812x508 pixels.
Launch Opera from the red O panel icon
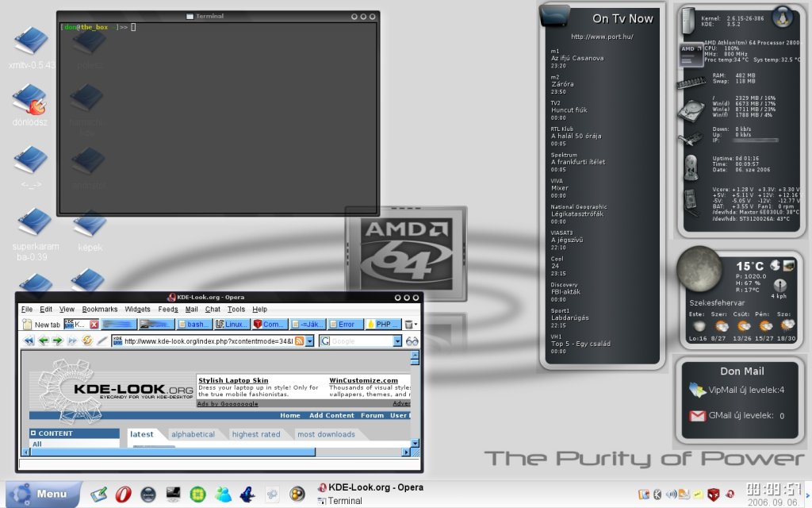(x=123, y=494)
